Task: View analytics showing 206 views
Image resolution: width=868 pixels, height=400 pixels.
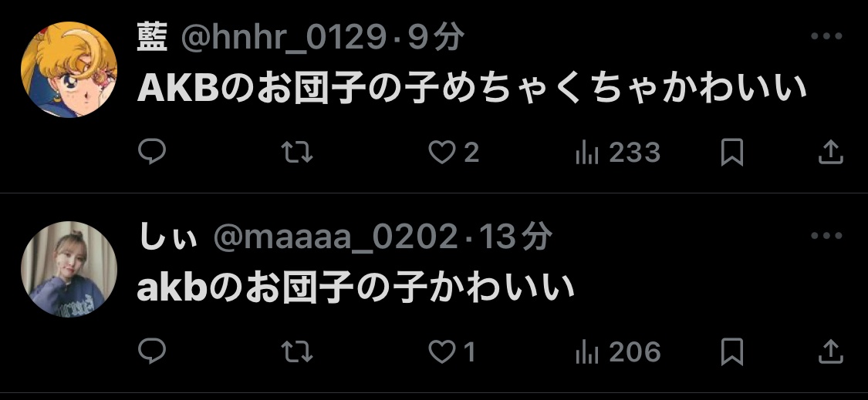Action: pyautogui.click(x=618, y=351)
